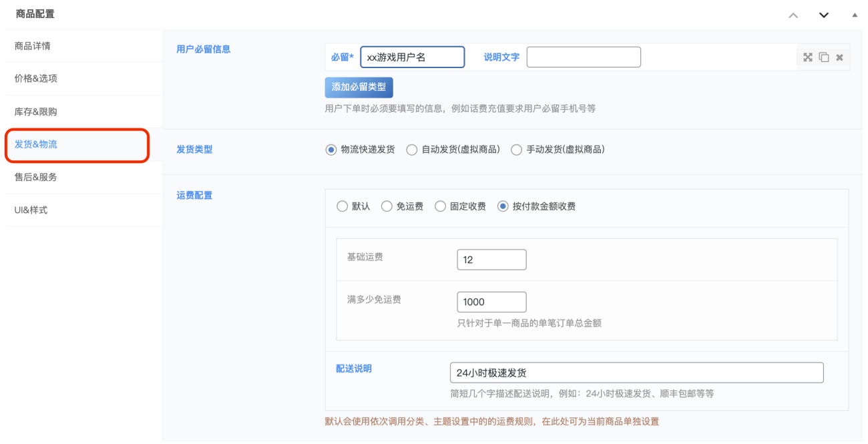This screenshot has width=868, height=444.
Task: Click the 说明文字 empty input field
Action: click(x=584, y=57)
